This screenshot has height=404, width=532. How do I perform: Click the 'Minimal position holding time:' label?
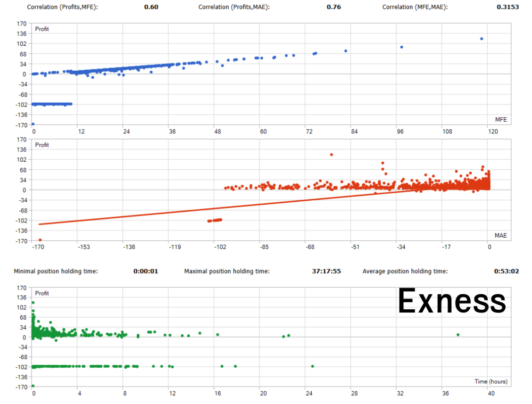click(x=56, y=272)
